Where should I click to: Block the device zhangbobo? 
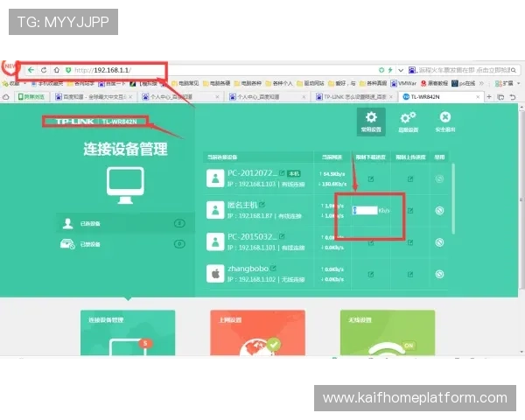point(439,274)
